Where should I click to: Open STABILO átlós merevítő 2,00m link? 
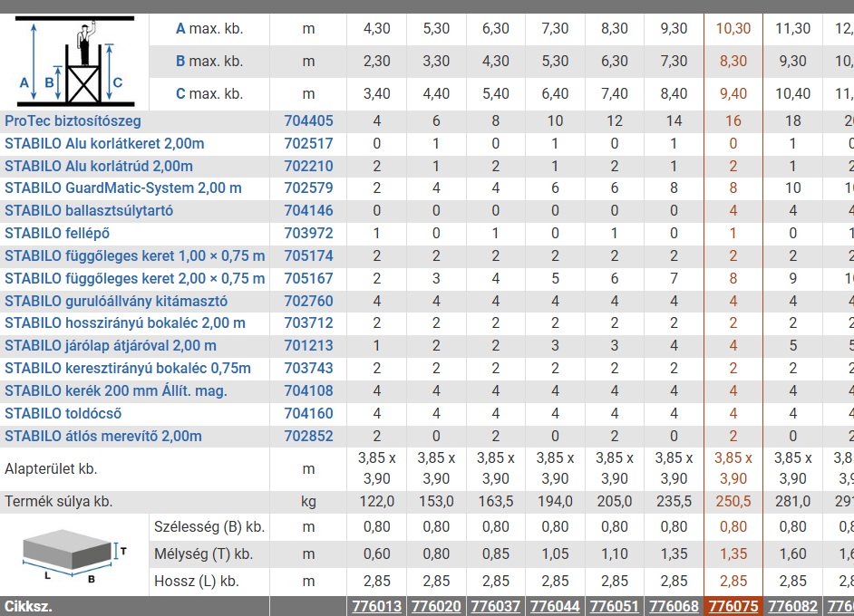[x=103, y=436]
